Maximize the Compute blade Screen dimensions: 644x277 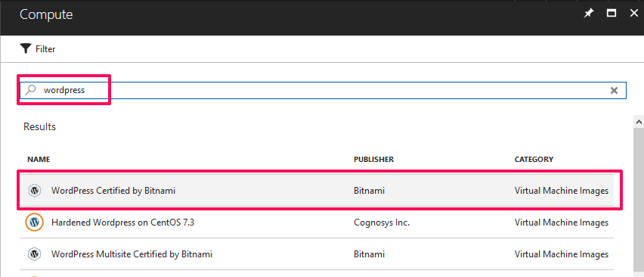coord(611,14)
